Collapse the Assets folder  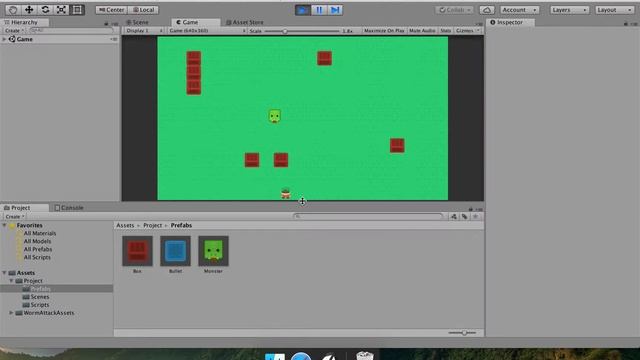tap(4, 273)
